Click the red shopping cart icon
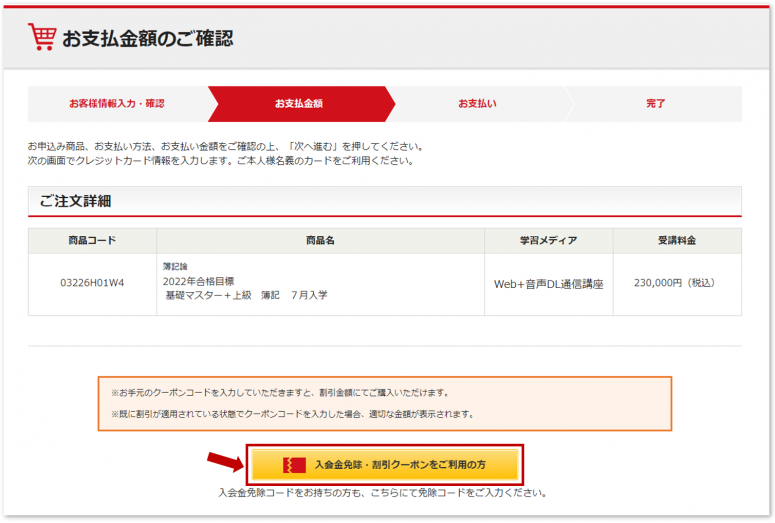The image size is (775, 523). coord(42,38)
